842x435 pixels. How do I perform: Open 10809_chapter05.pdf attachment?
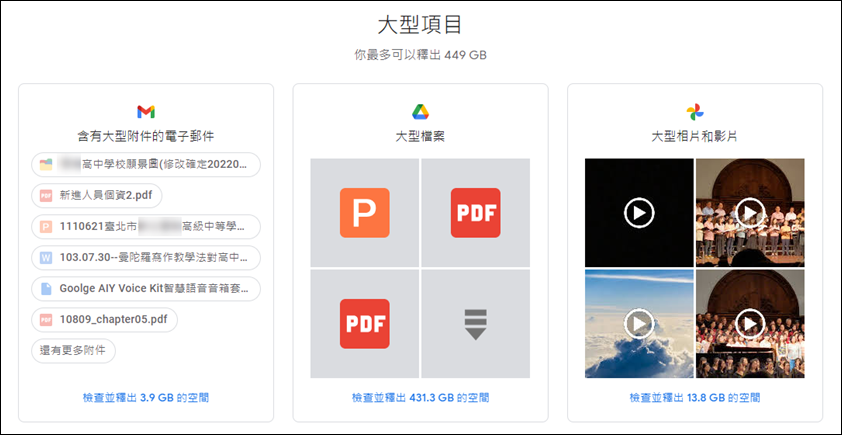[104, 320]
